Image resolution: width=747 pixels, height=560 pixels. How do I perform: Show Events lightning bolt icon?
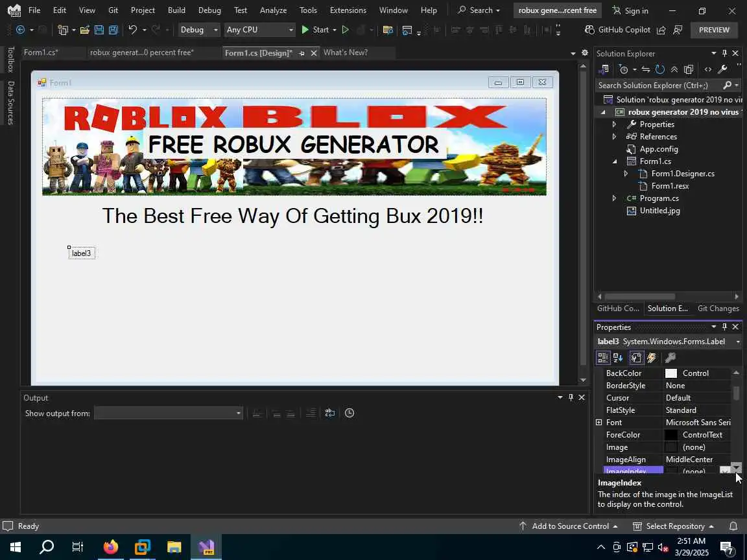point(652,358)
